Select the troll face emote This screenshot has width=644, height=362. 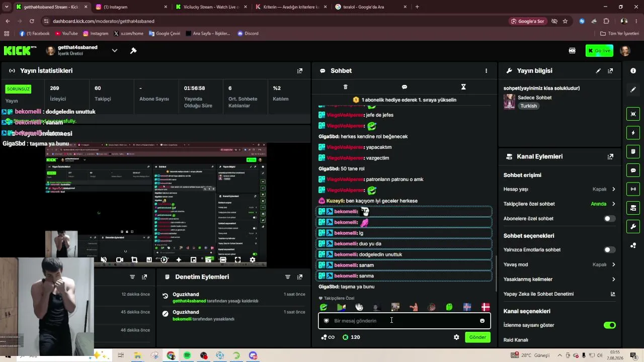pyautogui.click(x=359, y=307)
